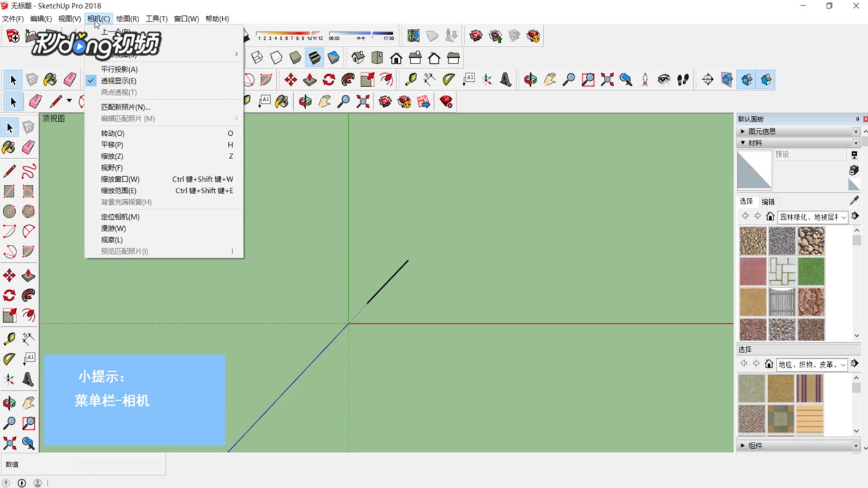868x488 pixels.
Task: Toggle the monochrome face style
Action: (333, 58)
